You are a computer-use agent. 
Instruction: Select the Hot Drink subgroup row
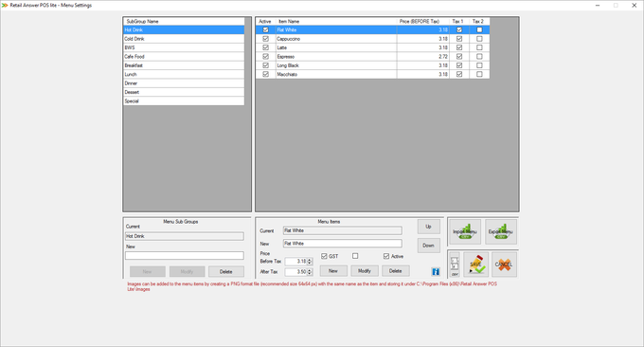tap(184, 30)
